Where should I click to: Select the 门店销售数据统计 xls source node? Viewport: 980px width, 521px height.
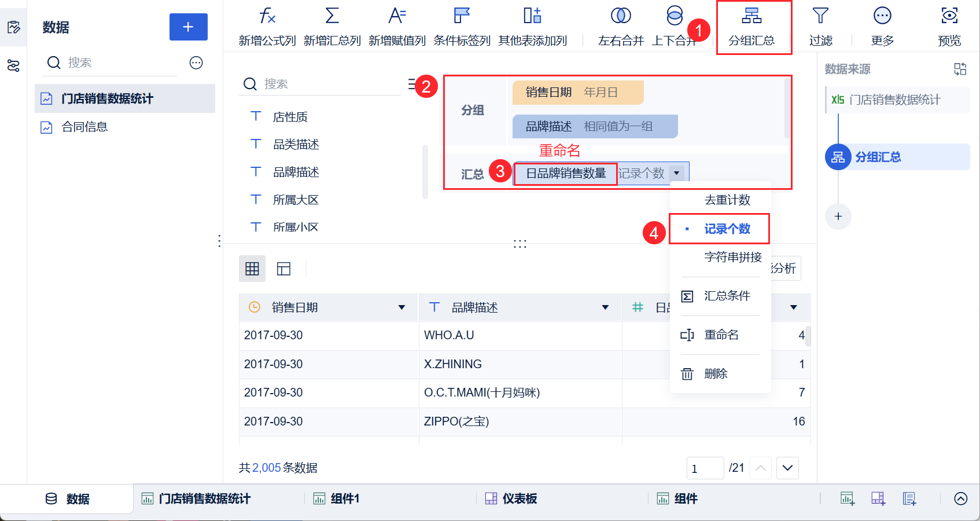point(897,100)
